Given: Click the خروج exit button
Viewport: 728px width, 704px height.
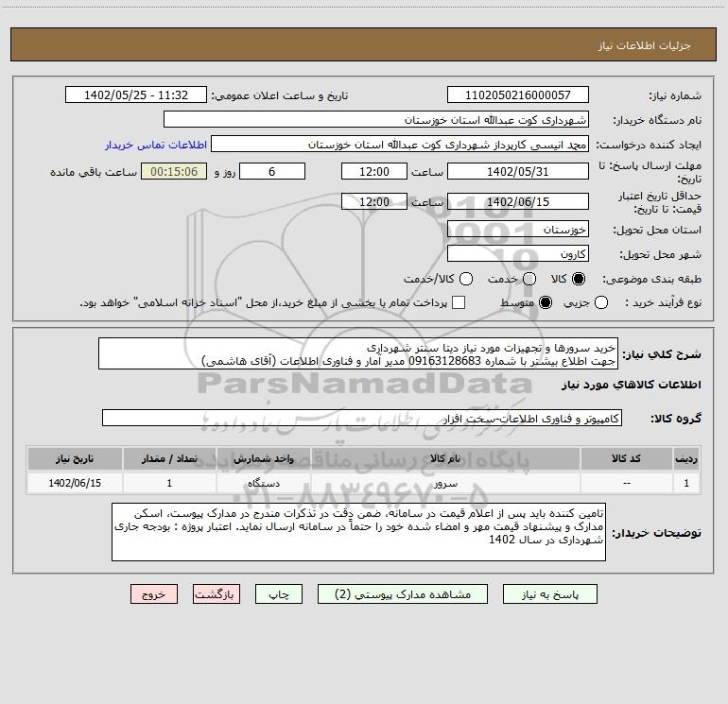Looking at the screenshot, I should 154,594.
